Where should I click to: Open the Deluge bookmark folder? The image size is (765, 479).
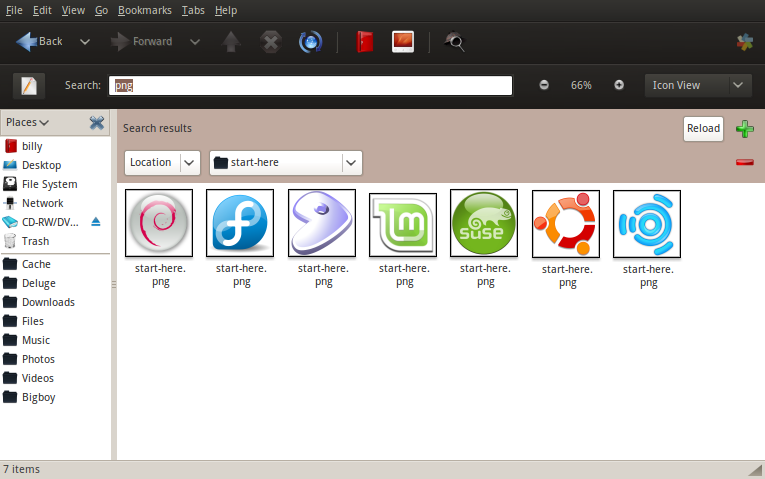click(56, 283)
